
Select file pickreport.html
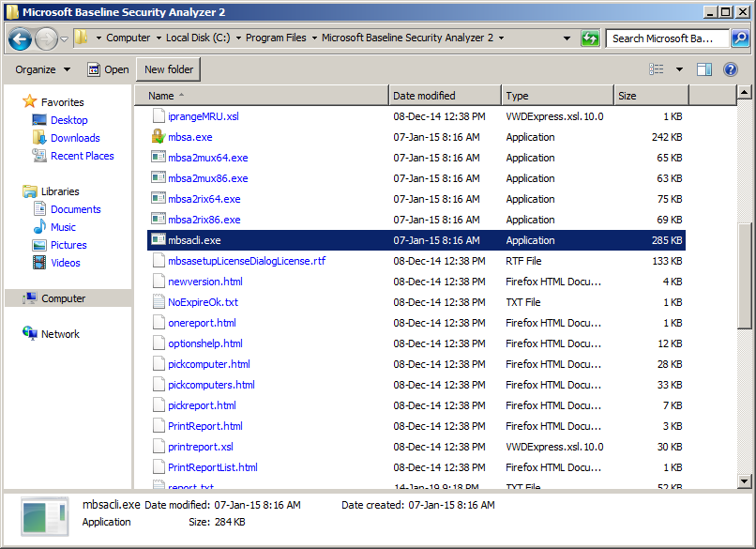coord(202,405)
